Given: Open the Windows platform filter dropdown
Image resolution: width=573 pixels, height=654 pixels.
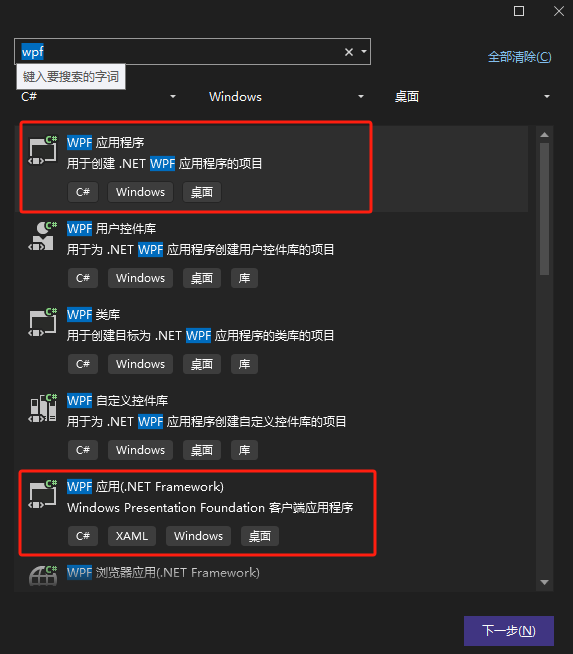Looking at the screenshot, I should click(286, 97).
